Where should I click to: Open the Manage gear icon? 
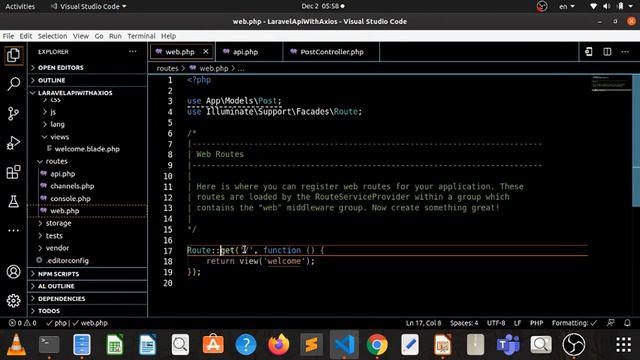coord(13,301)
